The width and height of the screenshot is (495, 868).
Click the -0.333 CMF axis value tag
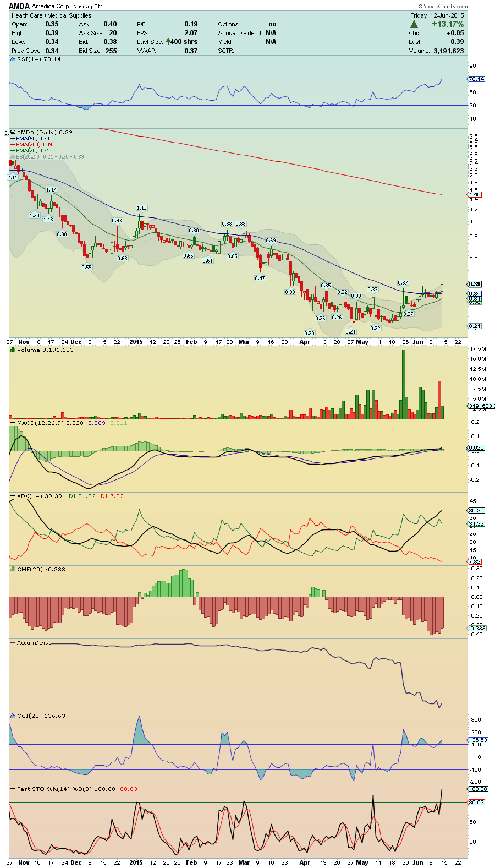point(477,628)
